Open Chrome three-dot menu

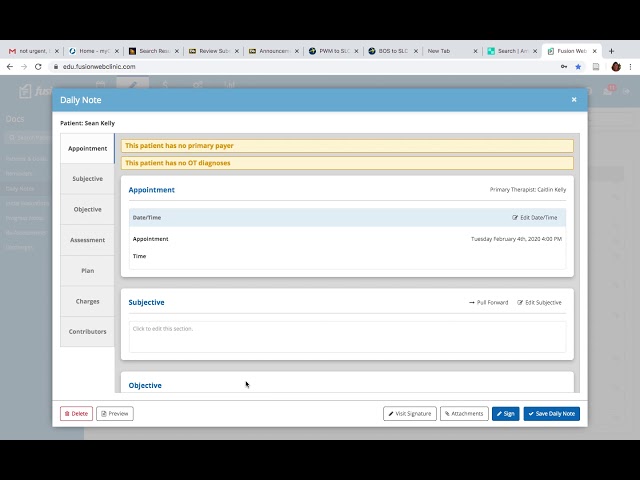point(630,67)
